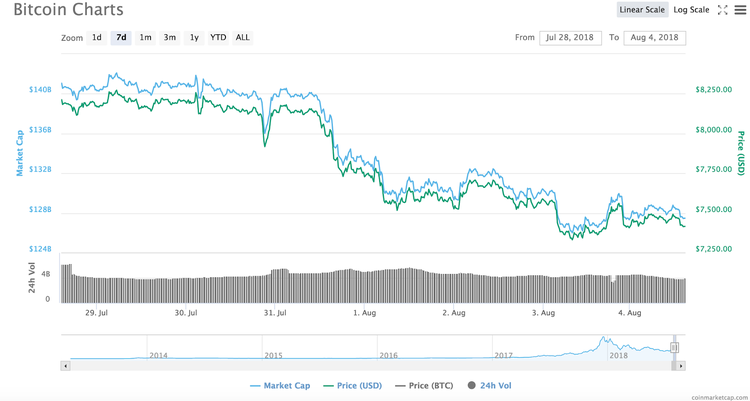Click the navigator horizontal scrollbar track
The image size is (750, 401).
click(371, 366)
